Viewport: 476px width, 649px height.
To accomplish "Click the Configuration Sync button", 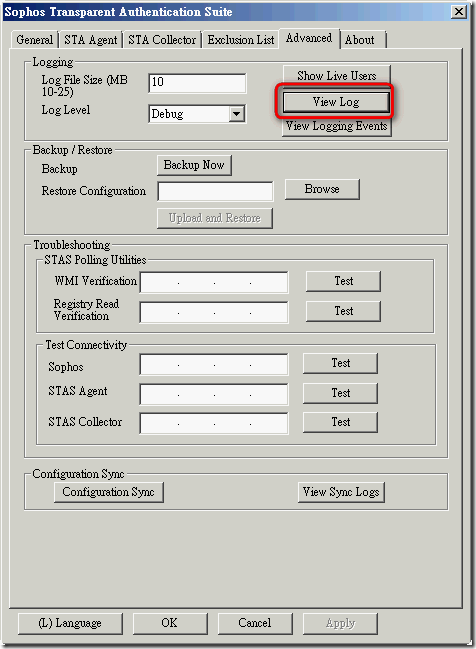I will (108, 492).
